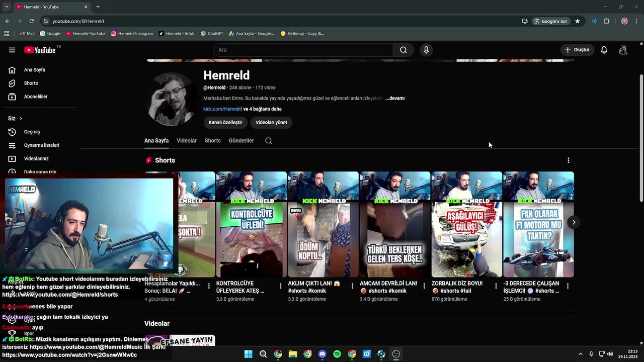Expand the Siz section chevron
644x362 pixels.
pos(21,119)
